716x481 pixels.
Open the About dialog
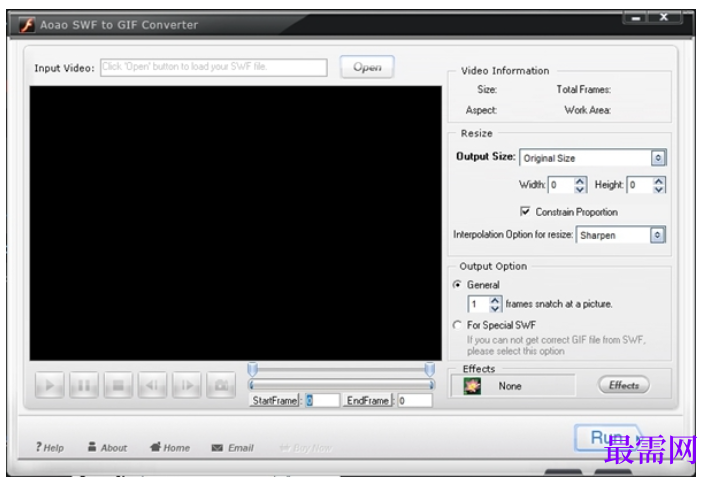coord(107,447)
